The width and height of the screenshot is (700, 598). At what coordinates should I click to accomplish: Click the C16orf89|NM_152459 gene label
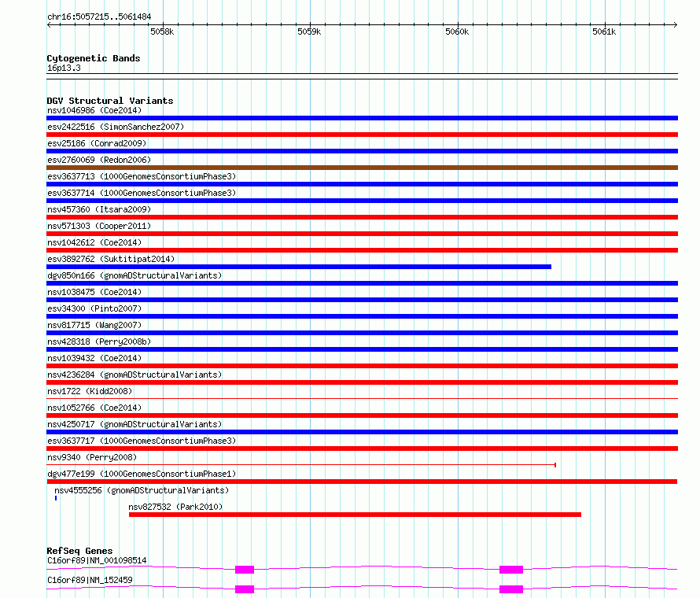pos(90,580)
